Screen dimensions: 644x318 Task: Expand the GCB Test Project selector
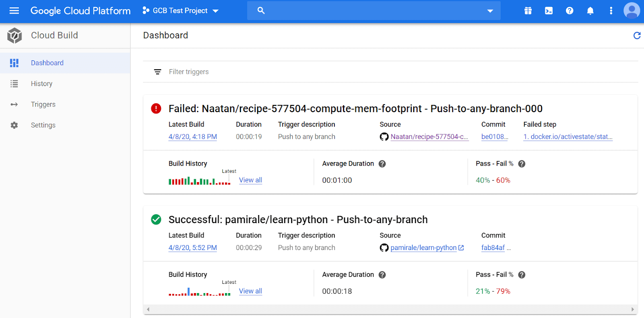point(181,11)
